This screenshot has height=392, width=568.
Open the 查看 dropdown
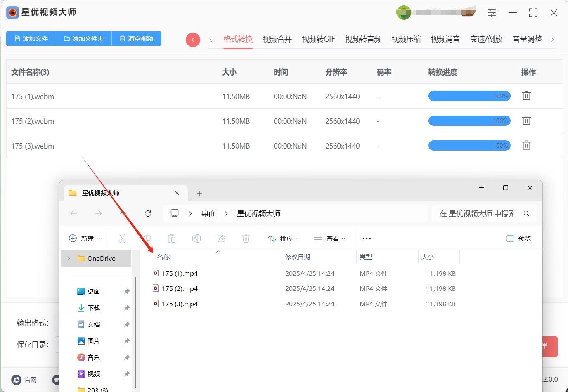(330, 239)
